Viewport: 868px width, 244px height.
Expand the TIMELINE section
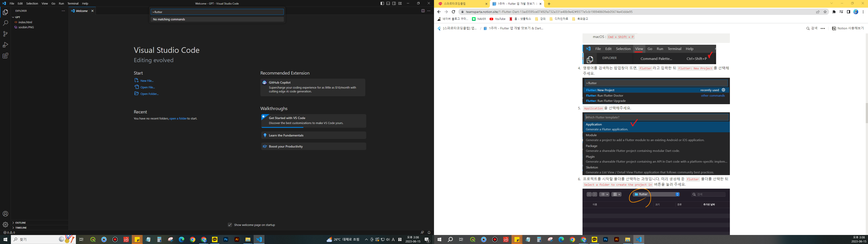40,228
